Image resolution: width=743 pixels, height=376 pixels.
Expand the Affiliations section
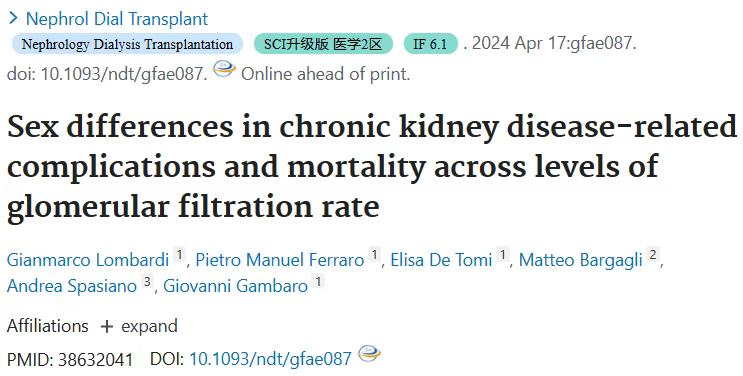139,326
